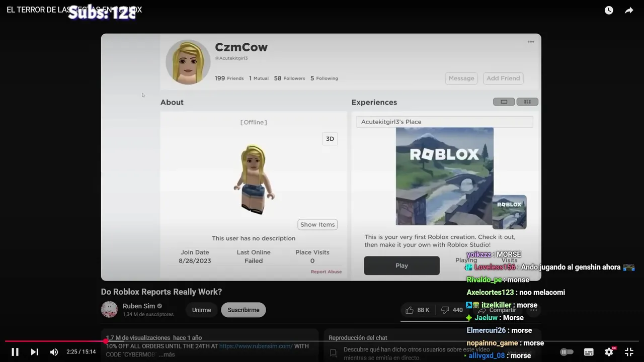Click the 58 Followers count

point(289,78)
